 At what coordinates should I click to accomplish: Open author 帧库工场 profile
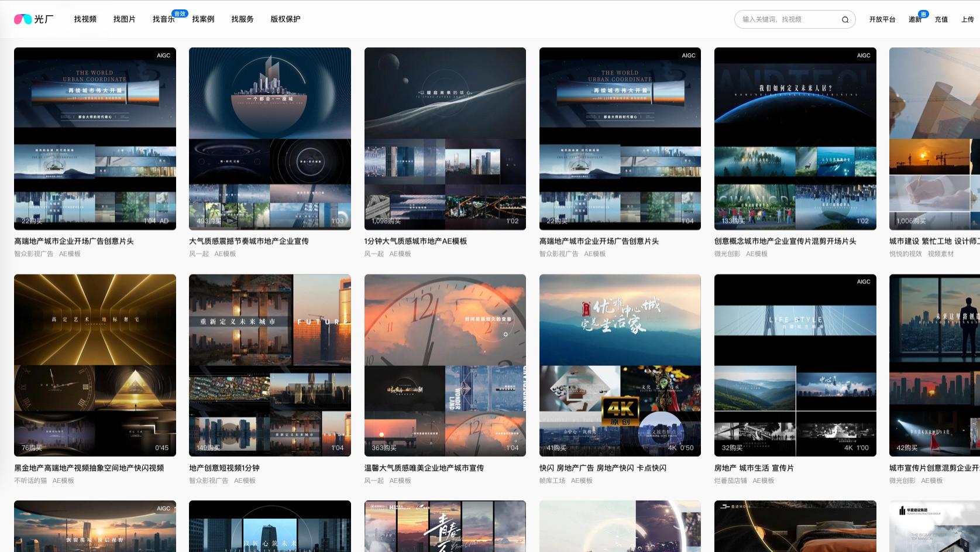coord(552,481)
